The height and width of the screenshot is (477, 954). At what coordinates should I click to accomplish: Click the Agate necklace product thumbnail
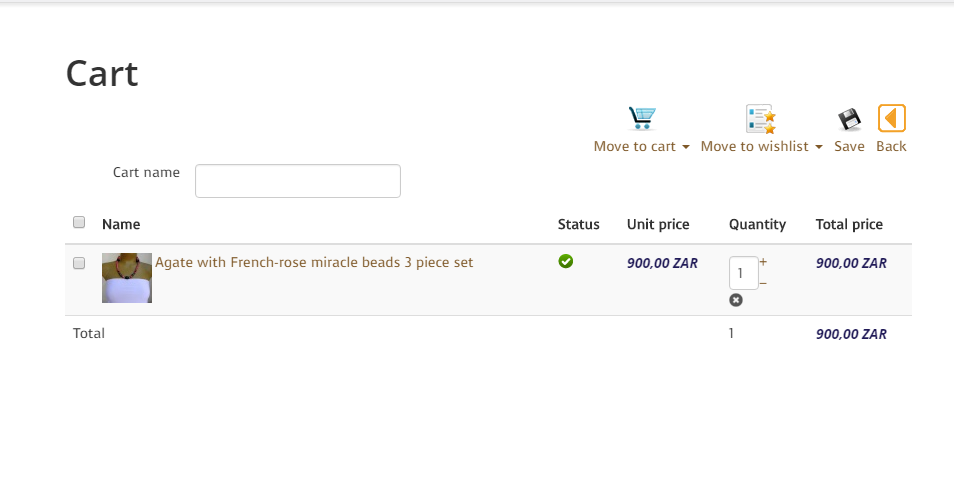pos(127,278)
